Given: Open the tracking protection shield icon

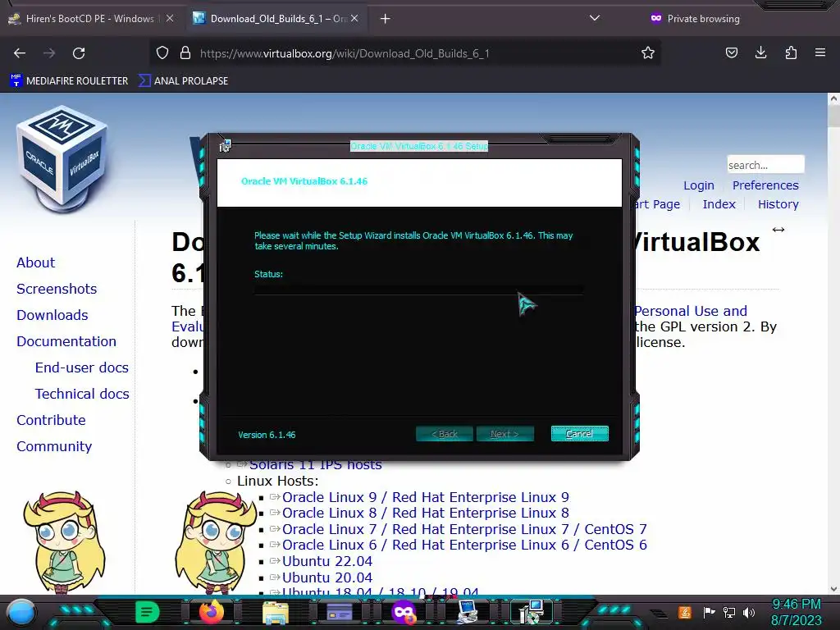Looking at the screenshot, I should [x=162, y=53].
